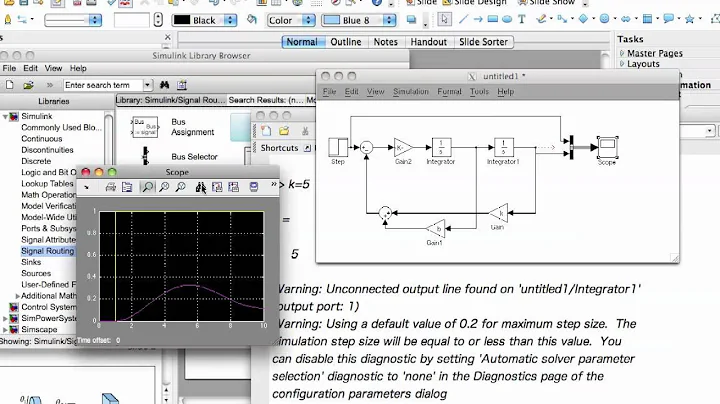The height and width of the screenshot is (404, 720).
Task: Open View menu in Simulink Library Browser
Action: 53,68
